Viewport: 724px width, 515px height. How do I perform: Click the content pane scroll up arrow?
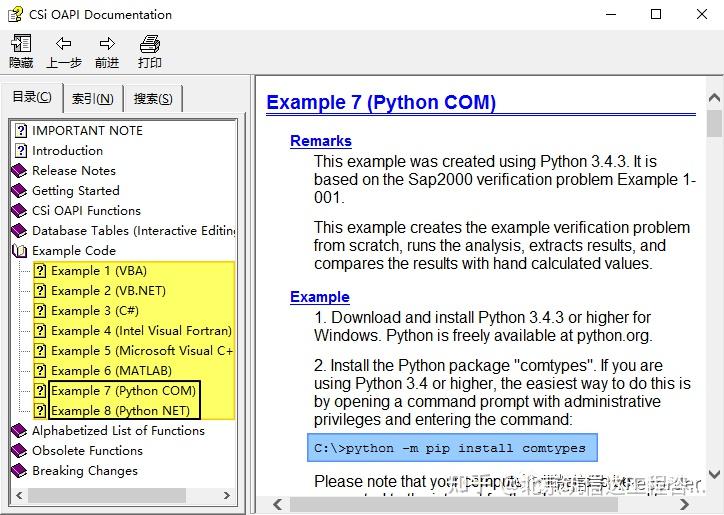(x=714, y=98)
